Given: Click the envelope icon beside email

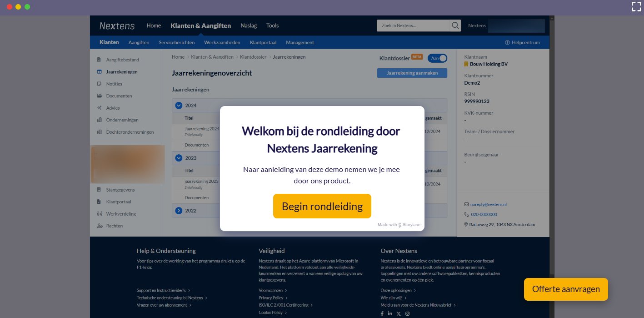Looking at the screenshot, I should point(466,205).
